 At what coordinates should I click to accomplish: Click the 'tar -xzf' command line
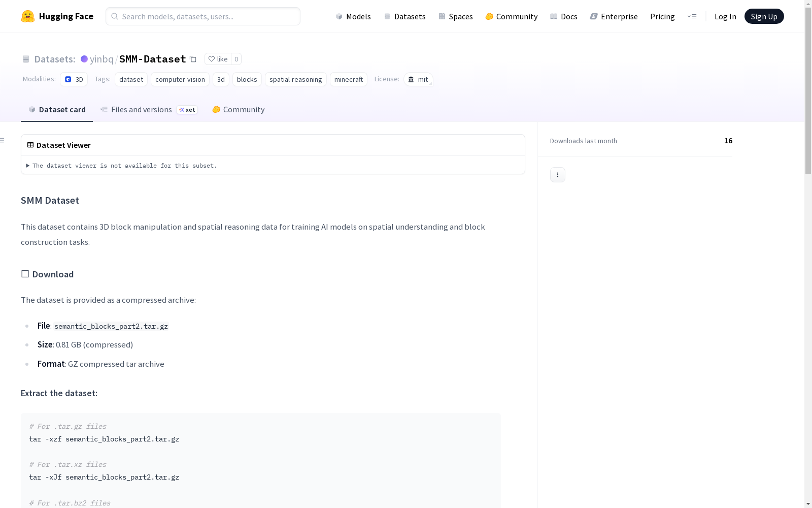coord(104,439)
